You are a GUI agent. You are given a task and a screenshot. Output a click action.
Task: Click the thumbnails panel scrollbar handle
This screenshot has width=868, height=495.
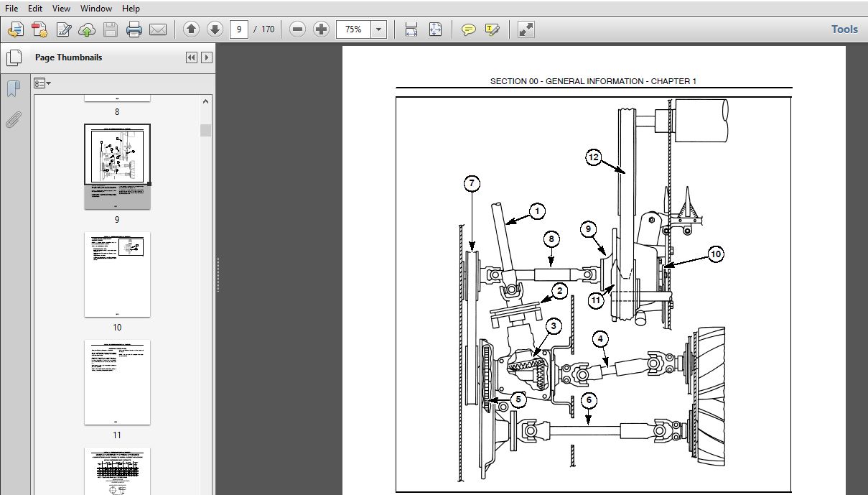pos(206,130)
